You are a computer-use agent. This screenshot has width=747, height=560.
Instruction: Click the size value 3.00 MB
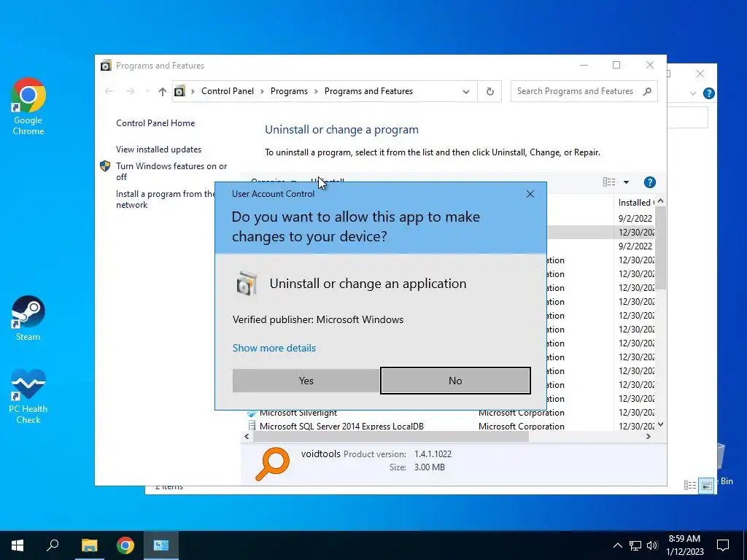tap(429, 467)
